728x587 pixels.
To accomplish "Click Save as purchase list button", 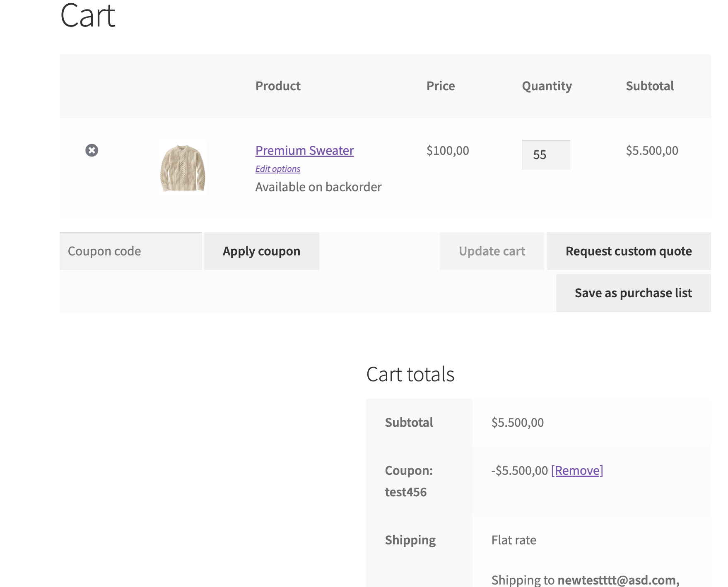I will [633, 293].
